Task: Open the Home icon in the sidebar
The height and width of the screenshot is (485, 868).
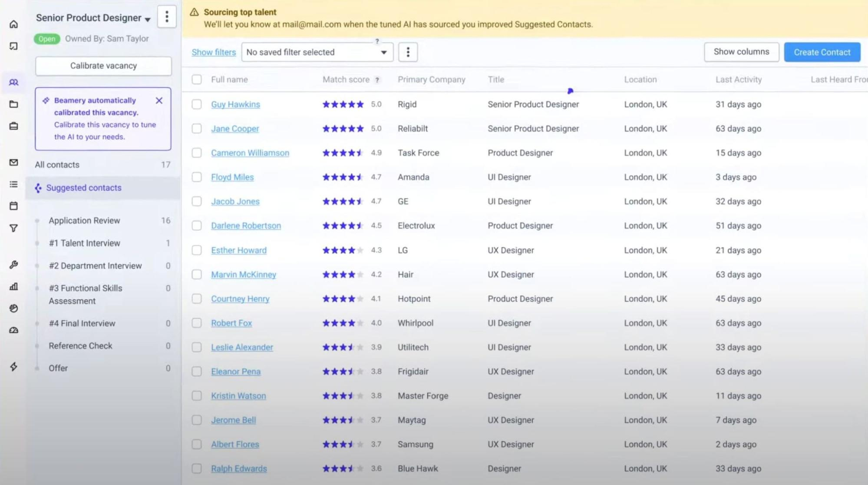Action: click(x=13, y=24)
